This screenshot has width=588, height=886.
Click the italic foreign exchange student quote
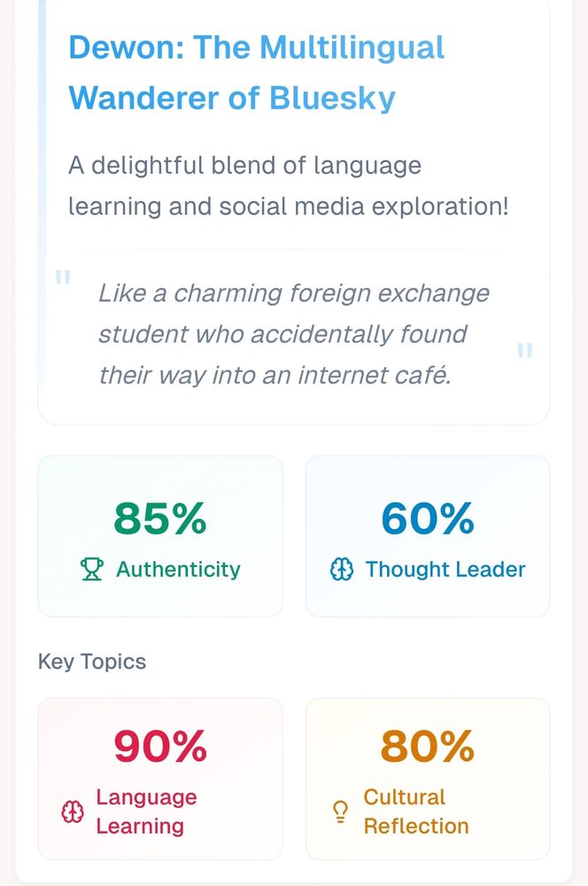pyautogui.click(x=294, y=334)
